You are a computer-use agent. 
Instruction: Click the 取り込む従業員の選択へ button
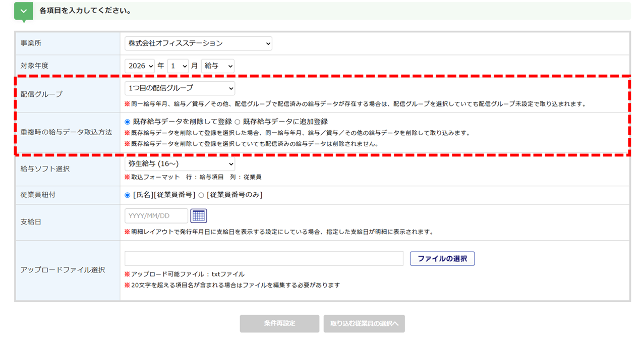pos(364,323)
